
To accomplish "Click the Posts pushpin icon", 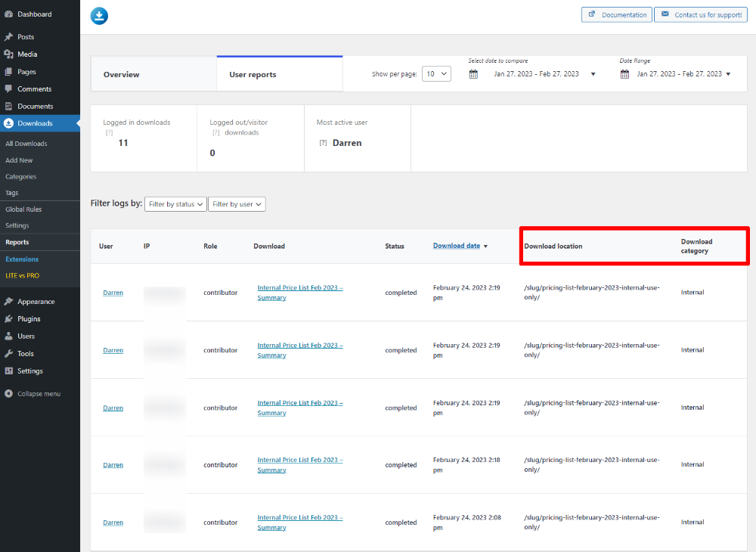I will (8, 36).
